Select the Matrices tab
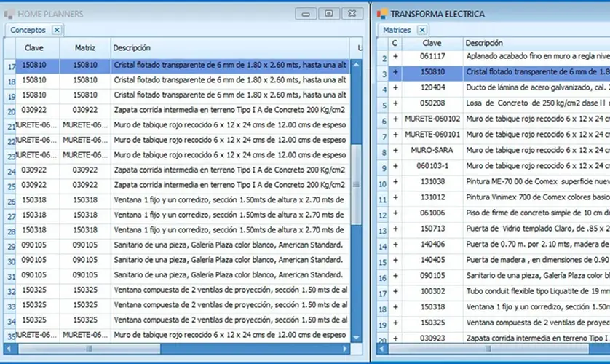Image resolution: width=610 pixels, height=364 pixels. [397, 30]
